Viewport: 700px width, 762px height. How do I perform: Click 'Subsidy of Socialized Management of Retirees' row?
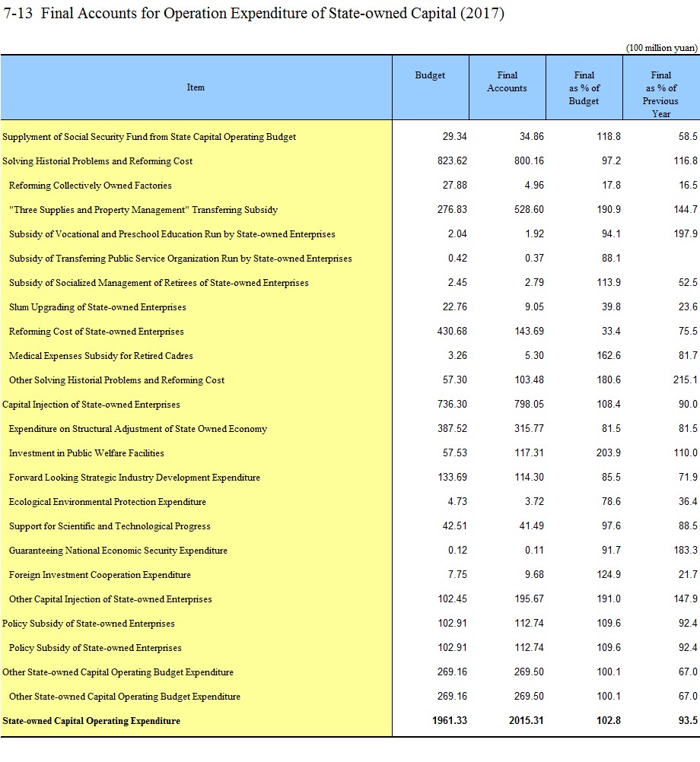[159, 282]
